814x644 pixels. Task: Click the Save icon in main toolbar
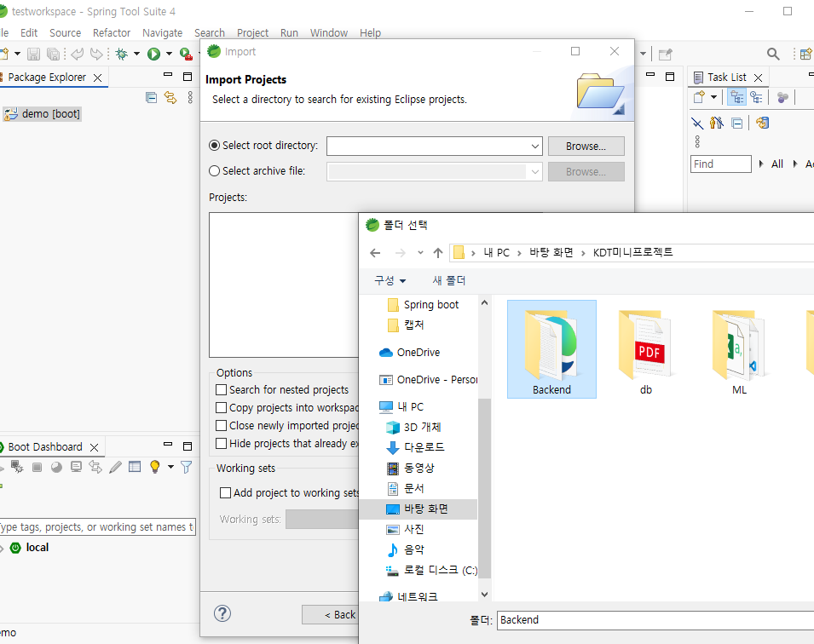(34, 54)
